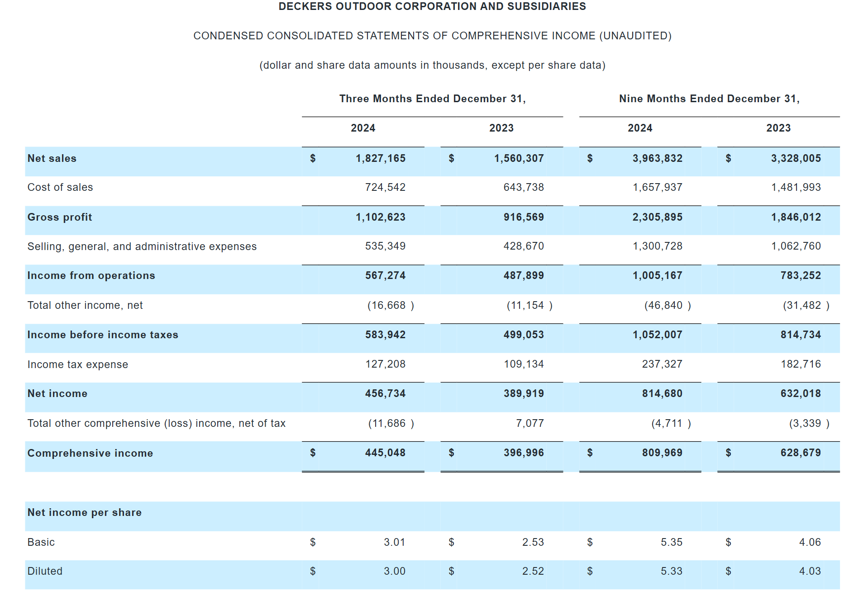868x591 pixels.
Task: Select the 'Net sales' row label
Action: click(x=52, y=158)
